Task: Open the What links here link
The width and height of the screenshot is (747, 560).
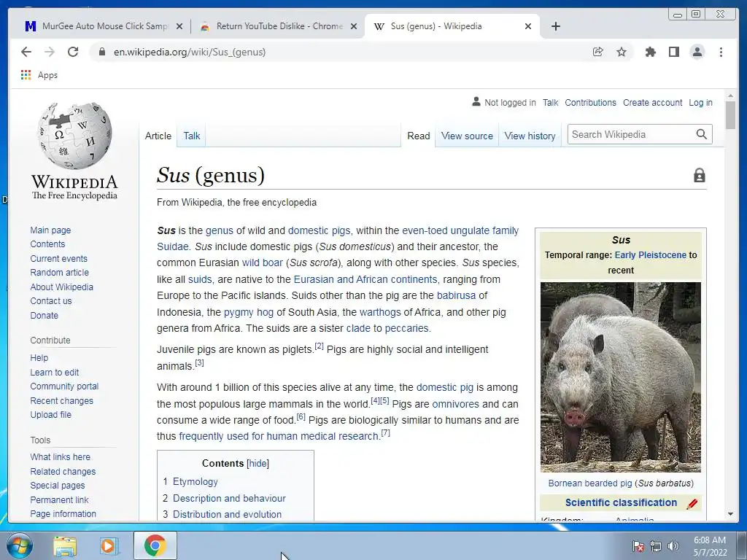Action: [60, 456]
